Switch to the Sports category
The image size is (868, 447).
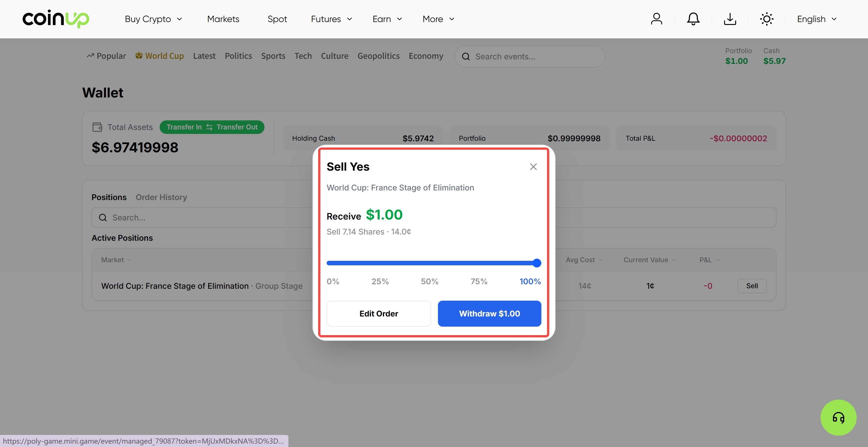273,56
